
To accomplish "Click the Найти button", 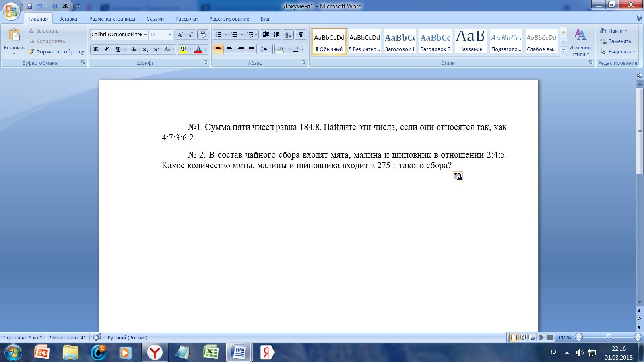I will click(x=613, y=31).
